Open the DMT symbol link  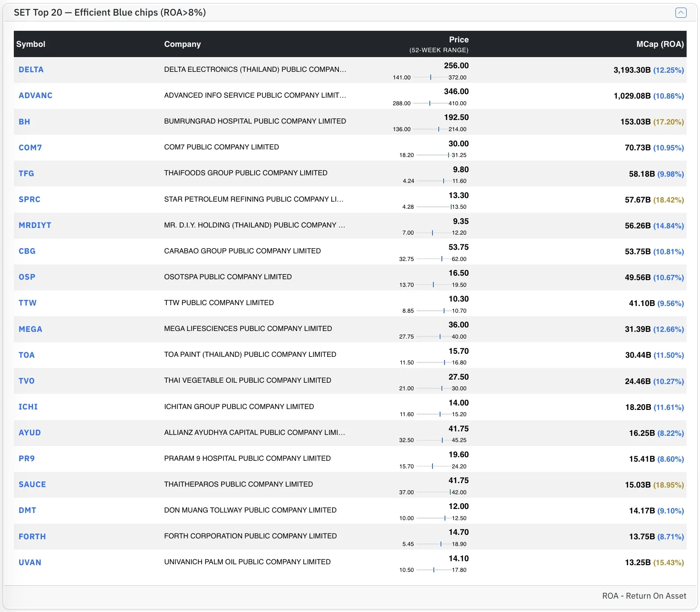tap(28, 510)
